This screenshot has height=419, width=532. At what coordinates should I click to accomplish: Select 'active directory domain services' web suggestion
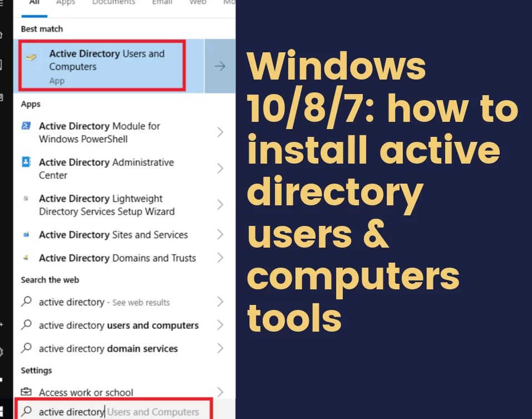pyautogui.click(x=108, y=348)
